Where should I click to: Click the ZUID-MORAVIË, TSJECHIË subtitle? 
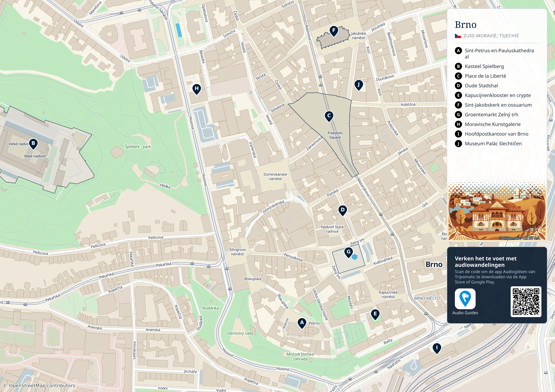491,36
